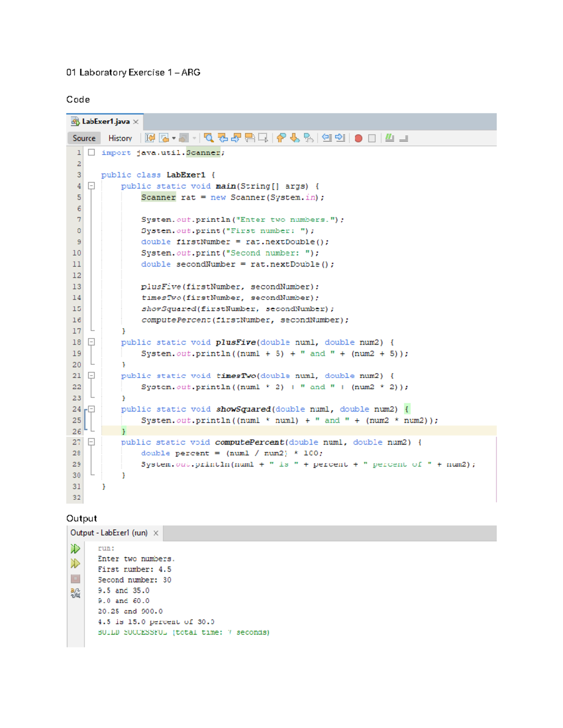563x728 pixels.
Task: Re-run the LabExer1 program
Action: click(75, 548)
